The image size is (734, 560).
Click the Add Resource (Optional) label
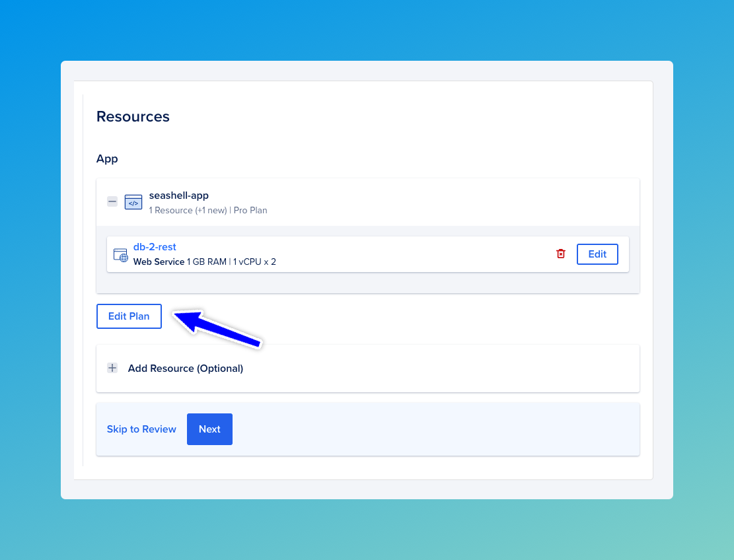pos(185,368)
